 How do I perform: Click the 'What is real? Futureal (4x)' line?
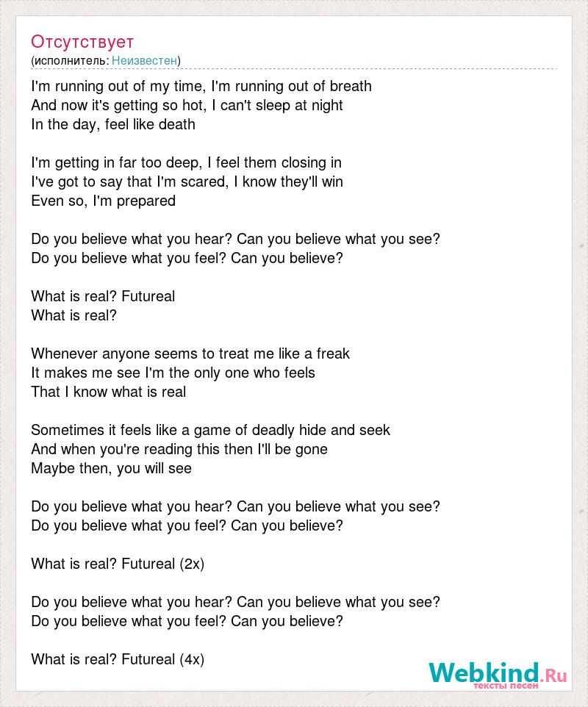[118, 660]
